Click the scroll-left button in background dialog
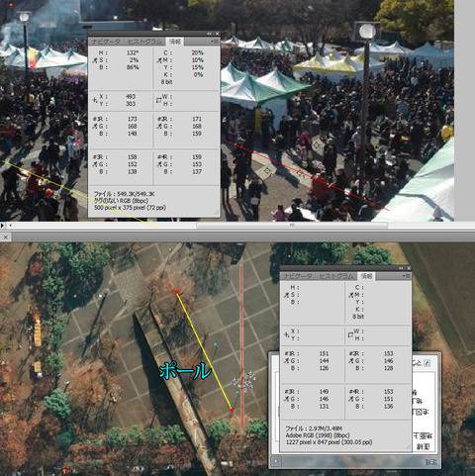Screen dimensions: 475x476 coord(276,461)
